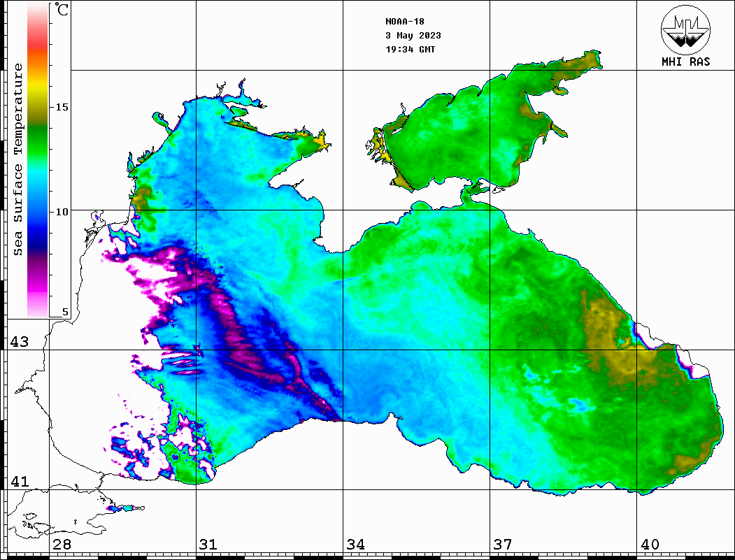Click the 'MHI RAS' caption text
Image resolution: width=735 pixels, height=560 pixels.
(x=686, y=62)
